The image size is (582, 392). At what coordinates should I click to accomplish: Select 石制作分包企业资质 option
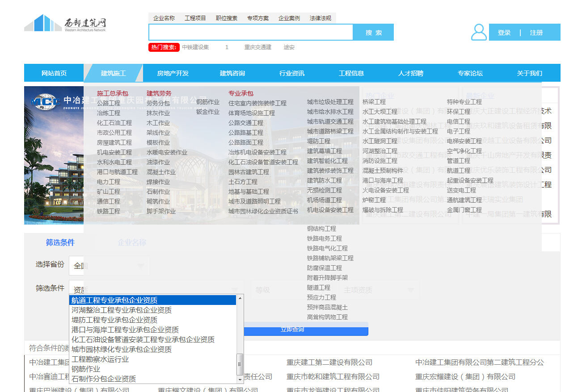pos(153,379)
